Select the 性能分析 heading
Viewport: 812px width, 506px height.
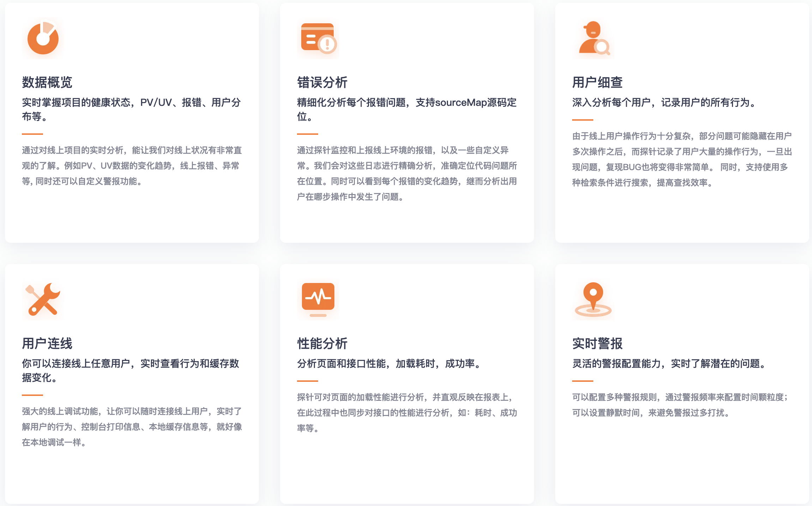point(322,343)
